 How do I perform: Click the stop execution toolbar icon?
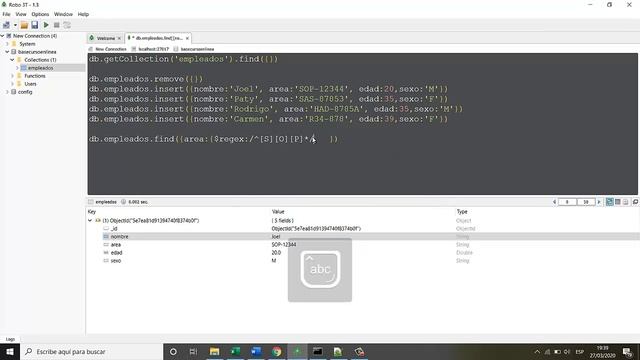click(x=57, y=25)
